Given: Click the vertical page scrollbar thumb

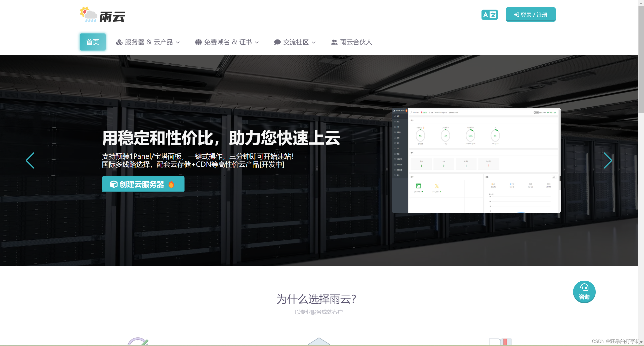Looking at the screenshot, I should [x=641, y=59].
